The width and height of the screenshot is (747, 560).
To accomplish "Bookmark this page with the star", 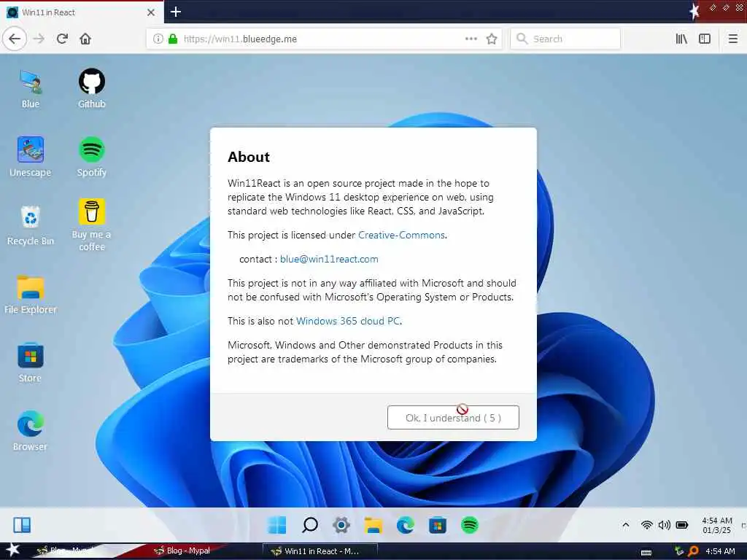I will pyautogui.click(x=492, y=39).
